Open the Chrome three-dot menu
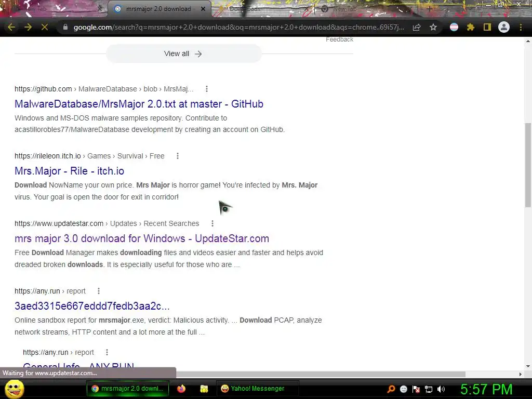Screen dimensions: 532x399 tap(521, 27)
